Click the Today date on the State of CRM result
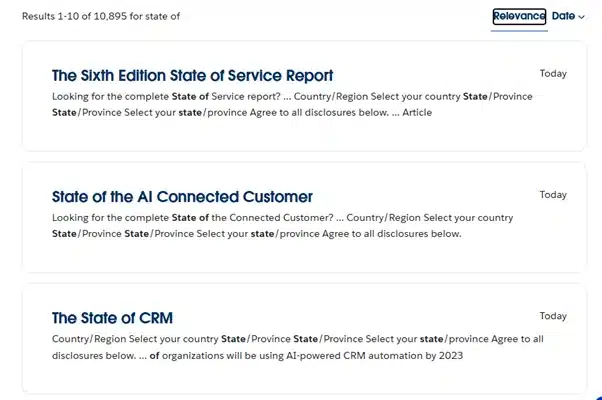The image size is (602, 400). pos(553,316)
